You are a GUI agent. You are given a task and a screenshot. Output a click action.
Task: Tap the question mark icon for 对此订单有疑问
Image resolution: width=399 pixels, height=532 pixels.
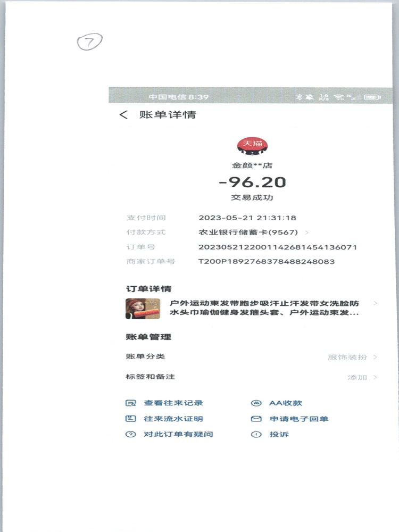pos(131,434)
